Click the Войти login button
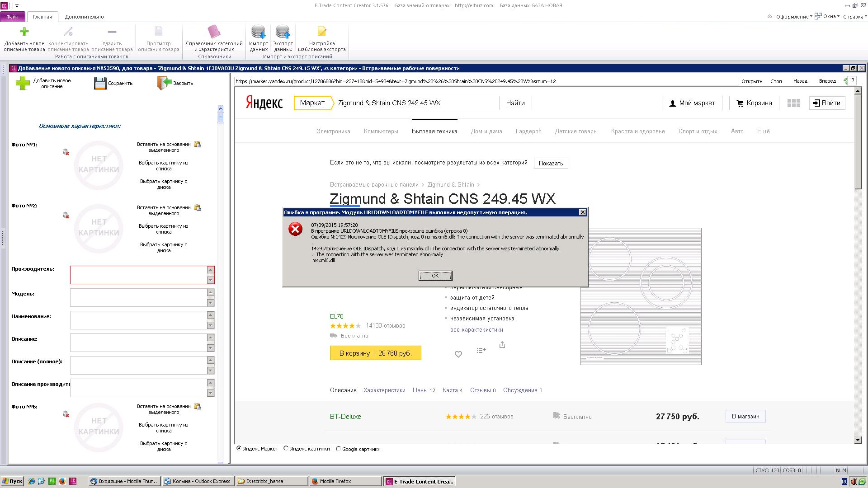The height and width of the screenshot is (488, 868). (x=827, y=103)
